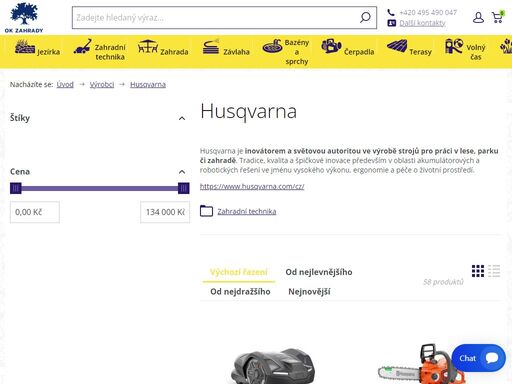Switch to grid view layout
512x384 pixels.
pos(478,271)
